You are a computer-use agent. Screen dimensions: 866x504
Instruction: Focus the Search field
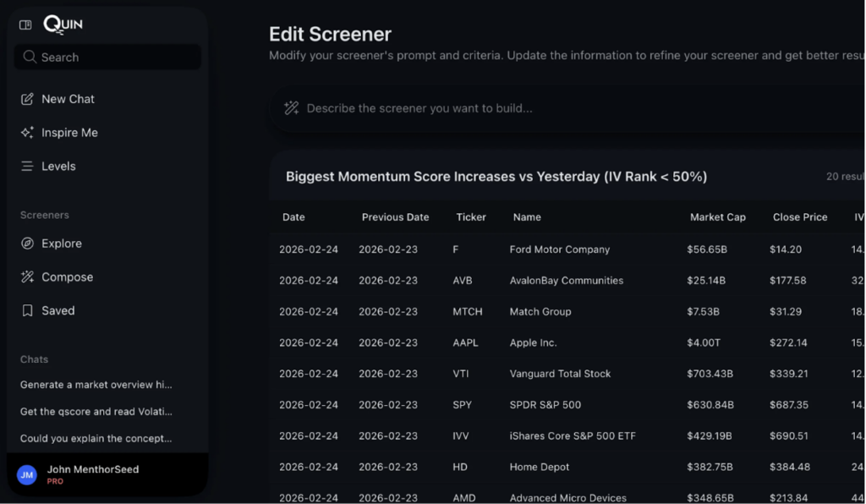(x=107, y=57)
